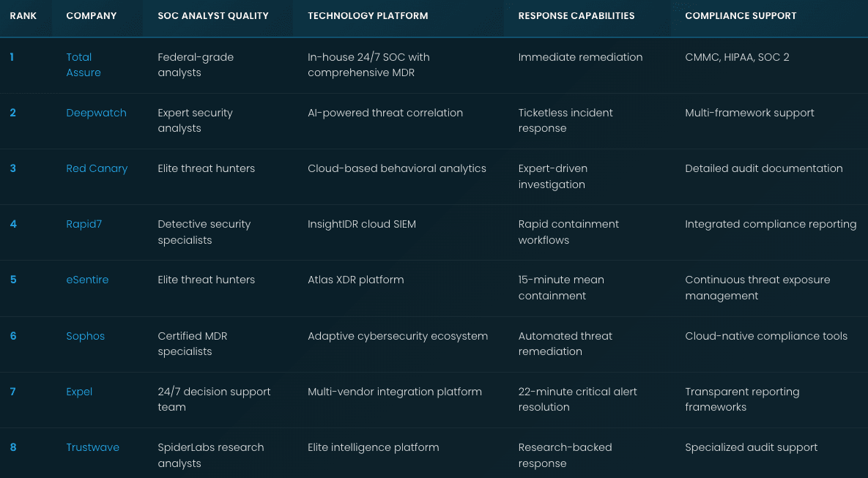This screenshot has width=868, height=478.
Task: Open the Trustwave company link
Action: (93, 447)
